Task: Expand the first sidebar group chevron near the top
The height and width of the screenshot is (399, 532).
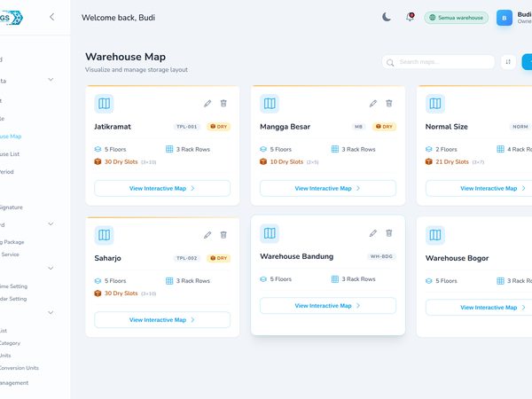Action: pyautogui.click(x=51, y=80)
